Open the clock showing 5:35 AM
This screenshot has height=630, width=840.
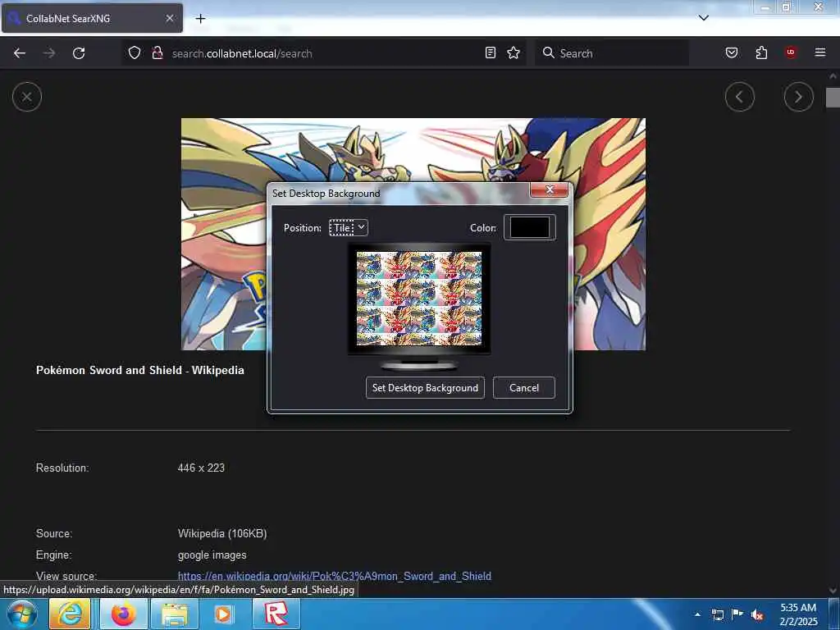[798, 614]
